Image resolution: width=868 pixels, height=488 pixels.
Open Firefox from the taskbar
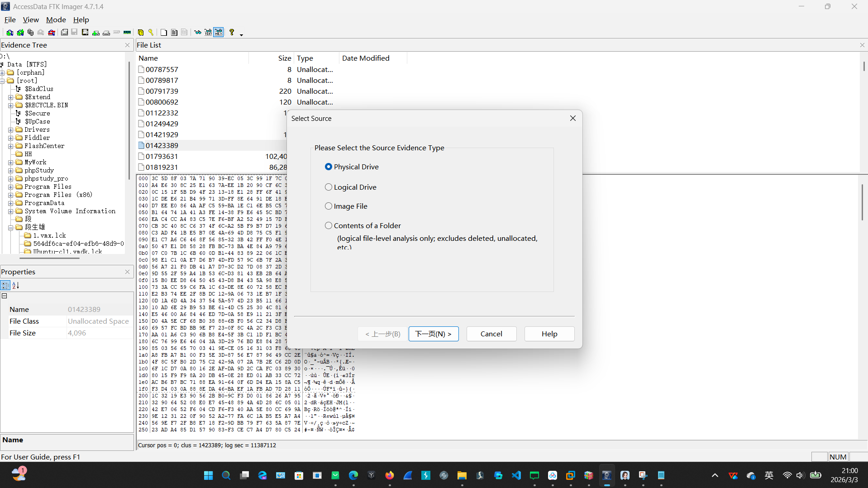(390, 475)
